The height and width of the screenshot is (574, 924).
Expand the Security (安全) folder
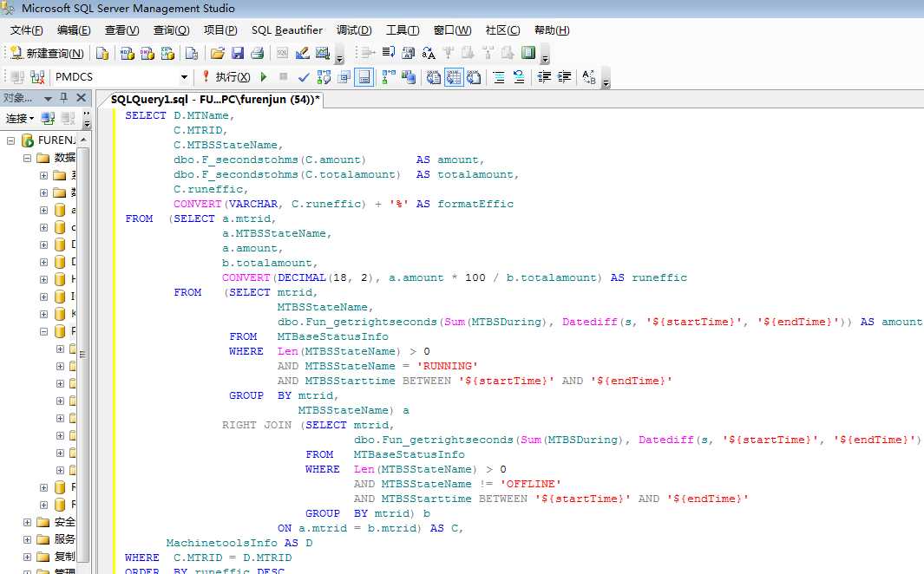(27, 522)
